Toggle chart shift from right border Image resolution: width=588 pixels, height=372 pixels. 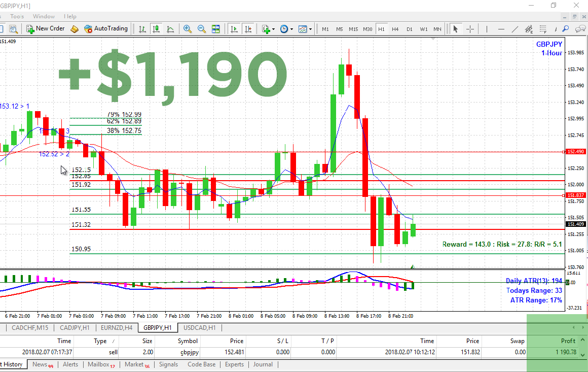click(x=248, y=29)
